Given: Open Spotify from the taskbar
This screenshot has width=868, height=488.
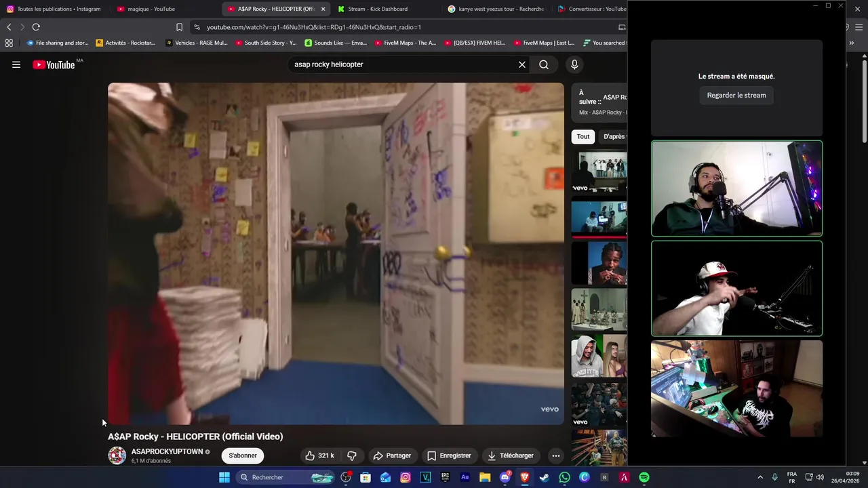Looking at the screenshot, I should tap(644, 477).
